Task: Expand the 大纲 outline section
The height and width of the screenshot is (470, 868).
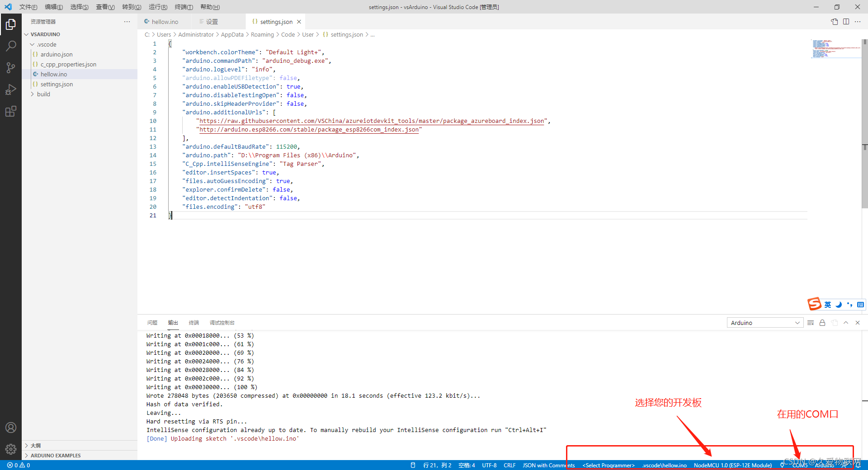Action: click(x=80, y=446)
